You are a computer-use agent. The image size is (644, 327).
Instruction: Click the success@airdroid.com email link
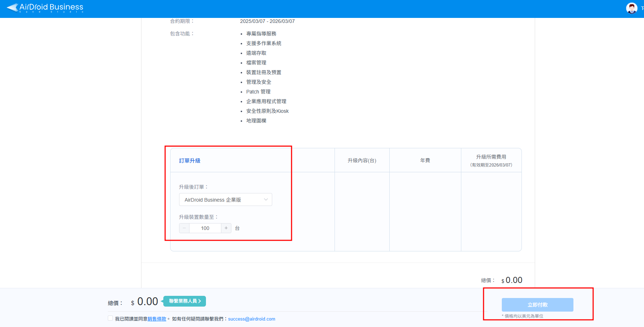pos(252,319)
